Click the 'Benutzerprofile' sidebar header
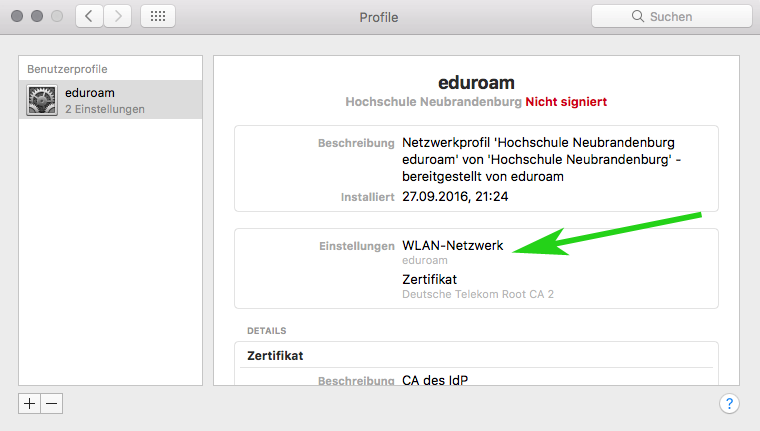The width and height of the screenshot is (760, 431). pyautogui.click(x=67, y=69)
